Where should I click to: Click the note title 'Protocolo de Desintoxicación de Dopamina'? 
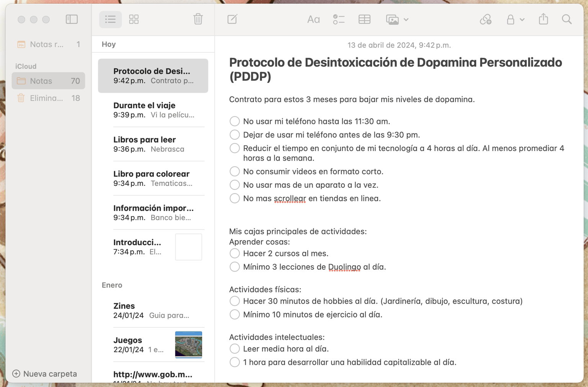(395, 69)
